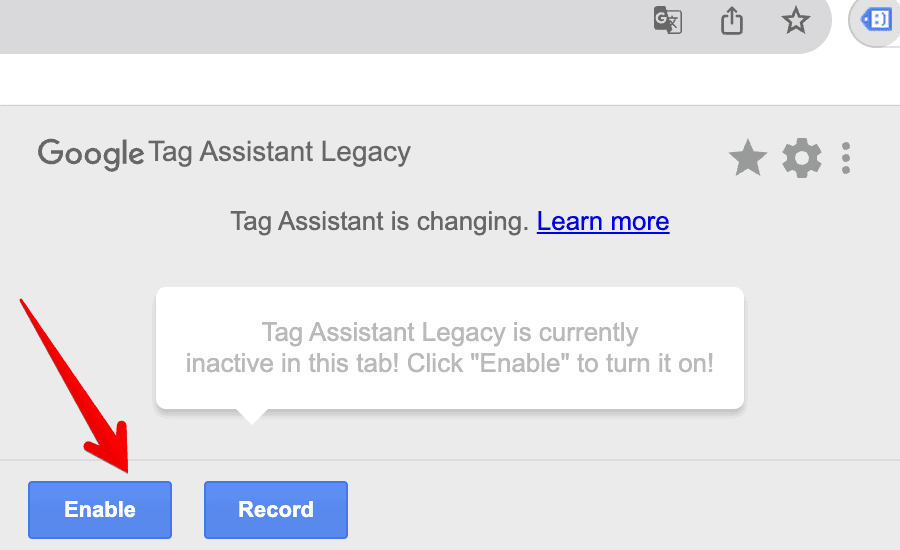Start recording with the Record button
This screenshot has width=900, height=550.
pos(276,510)
